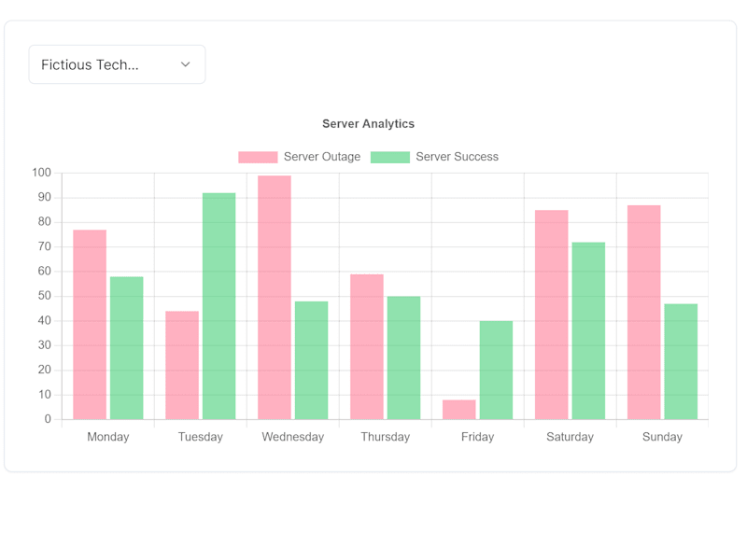Viewport: 747px width, 560px height.
Task: Click the Tuesday axis label
Action: pyautogui.click(x=201, y=437)
